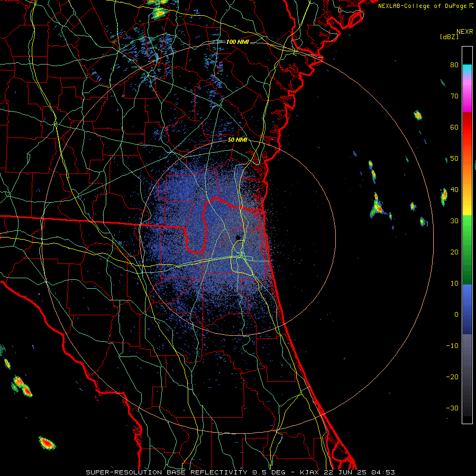Select the 50 NMI range ring label
The height and width of the screenshot is (476, 476).
(237, 140)
